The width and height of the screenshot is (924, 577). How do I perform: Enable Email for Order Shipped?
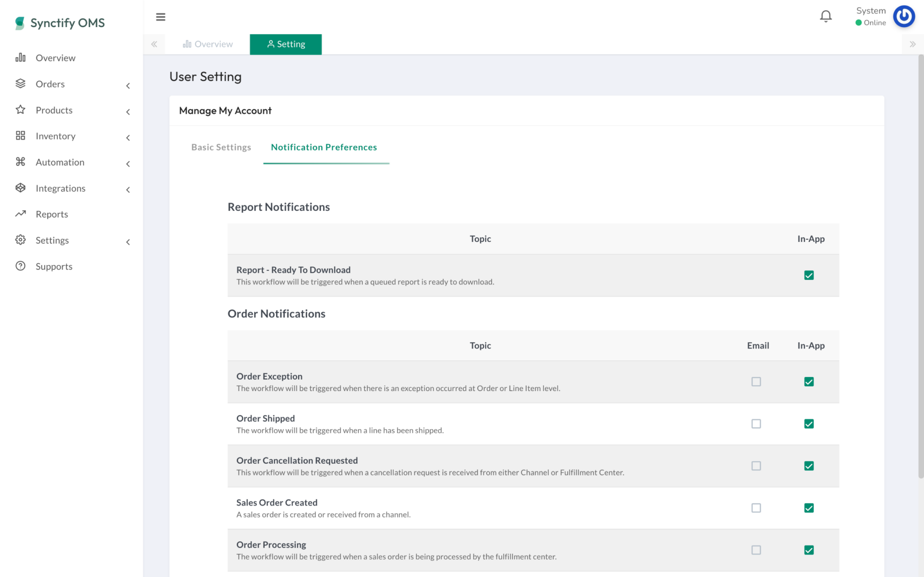756,424
